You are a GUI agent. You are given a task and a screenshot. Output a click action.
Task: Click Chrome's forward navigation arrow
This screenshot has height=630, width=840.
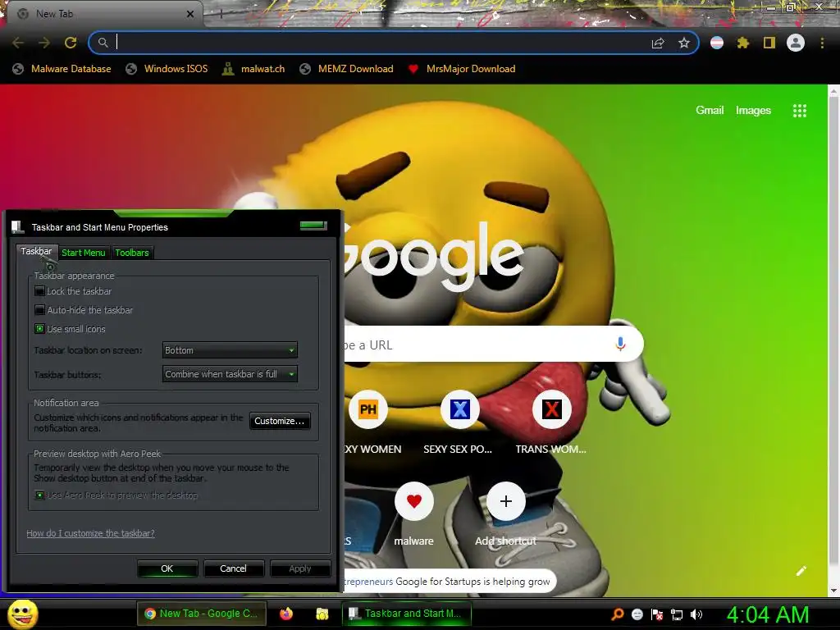pos(44,43)
